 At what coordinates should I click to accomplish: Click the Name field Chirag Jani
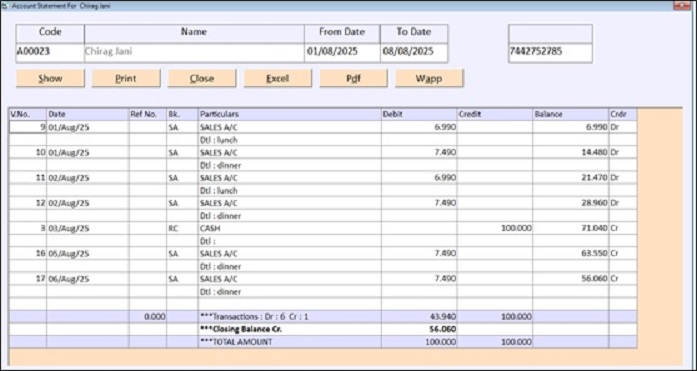click(x=194, y=52)
